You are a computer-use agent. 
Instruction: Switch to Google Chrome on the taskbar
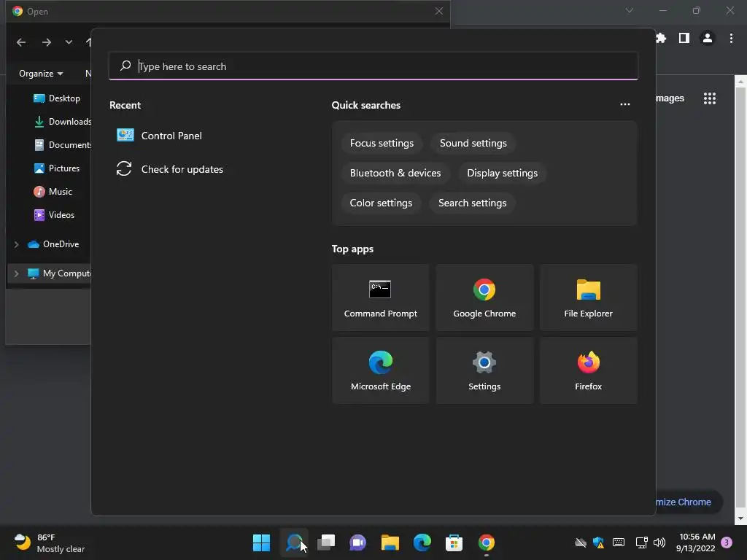click(486, 542)
